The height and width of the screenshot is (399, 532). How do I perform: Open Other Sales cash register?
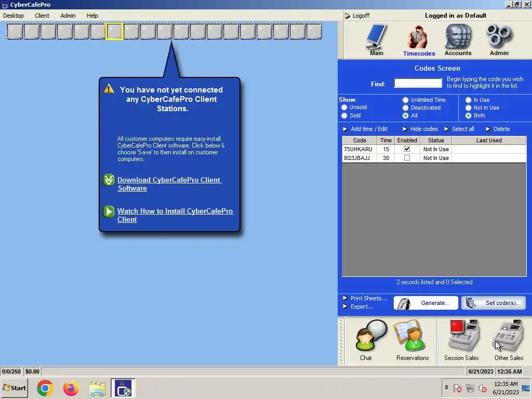[509, 340]
